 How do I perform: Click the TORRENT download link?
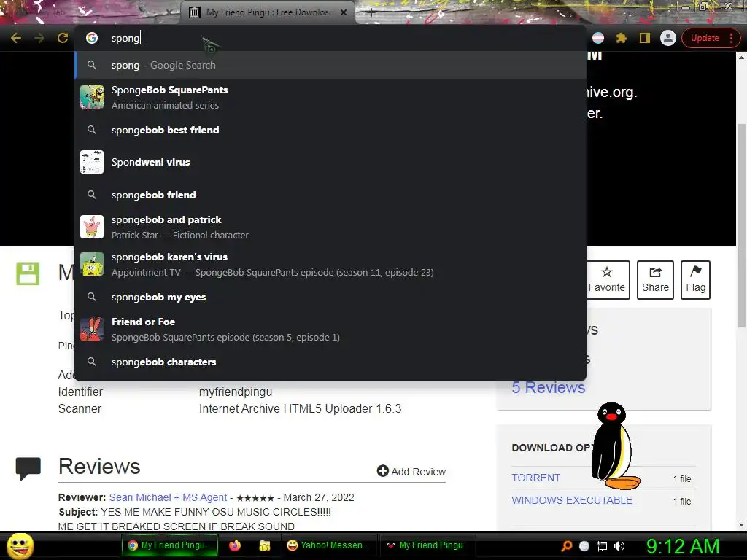(536, 478)
